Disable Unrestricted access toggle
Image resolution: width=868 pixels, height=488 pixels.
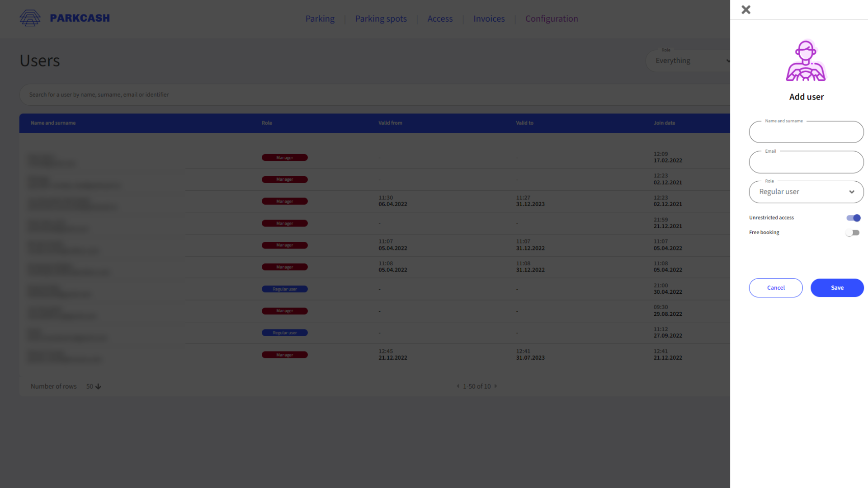click(x=854, y=218)
